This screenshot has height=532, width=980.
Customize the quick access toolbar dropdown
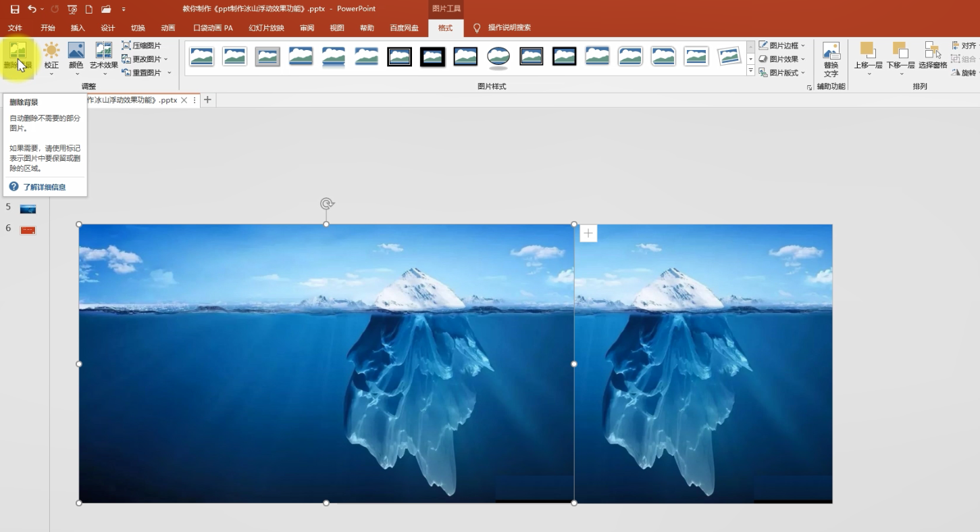[123, 9]
